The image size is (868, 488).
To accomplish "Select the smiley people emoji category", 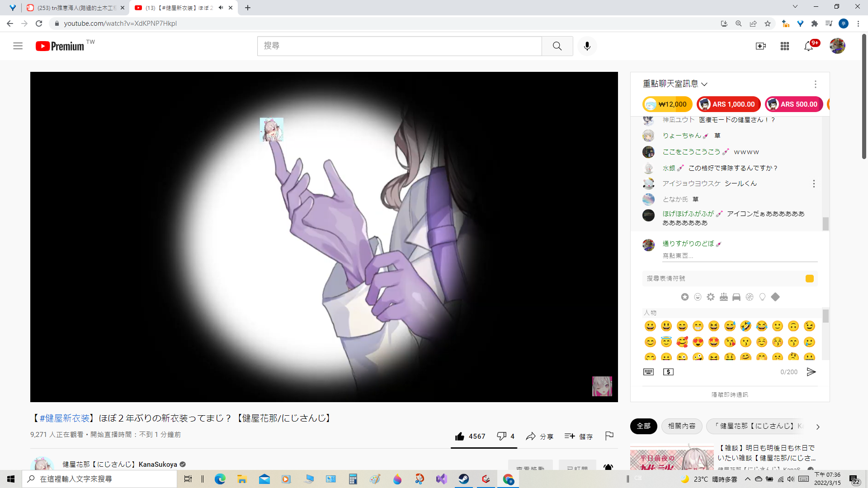I will pos(698,297).
